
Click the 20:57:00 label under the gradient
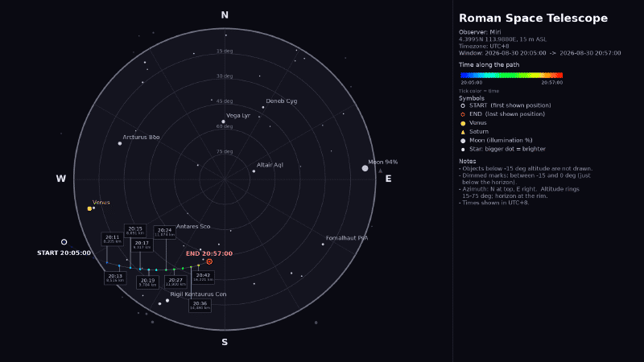click(x=552, y=83)
